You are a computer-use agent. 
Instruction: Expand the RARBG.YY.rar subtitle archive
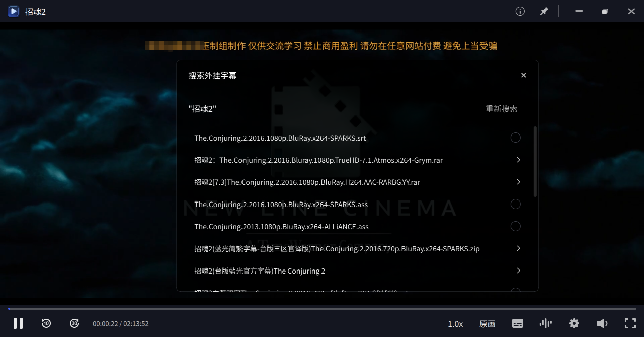coord(518,182)
